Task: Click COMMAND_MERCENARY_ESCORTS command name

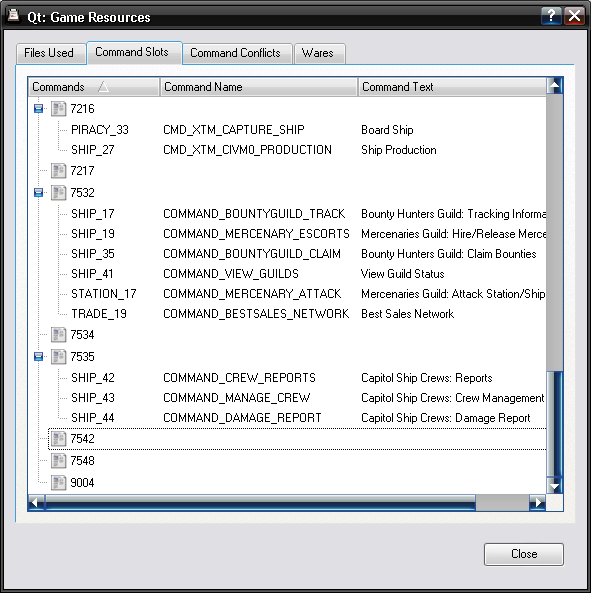Action: 256,234
